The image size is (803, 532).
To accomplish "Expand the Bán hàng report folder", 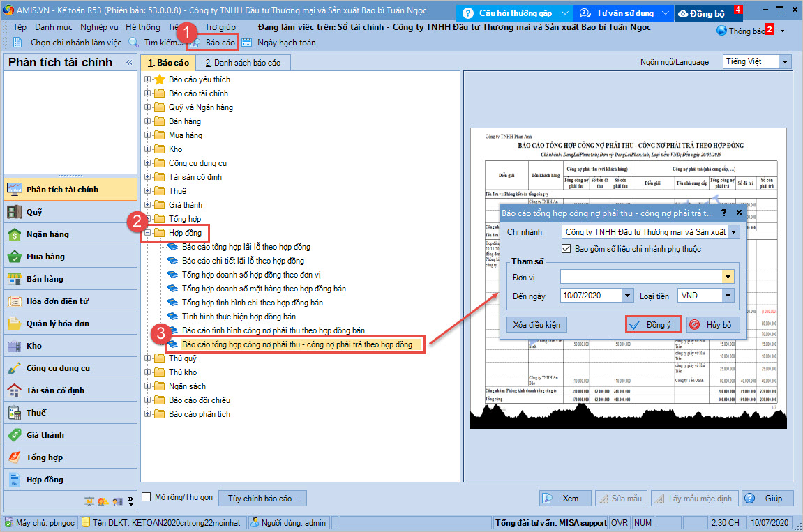I will tap(148, 121).
